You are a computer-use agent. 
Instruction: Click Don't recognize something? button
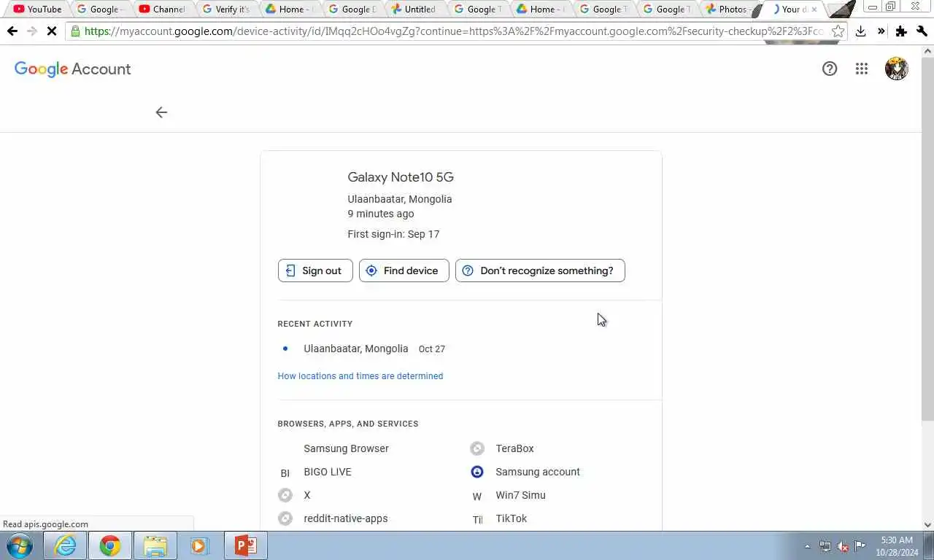[540, 271]
